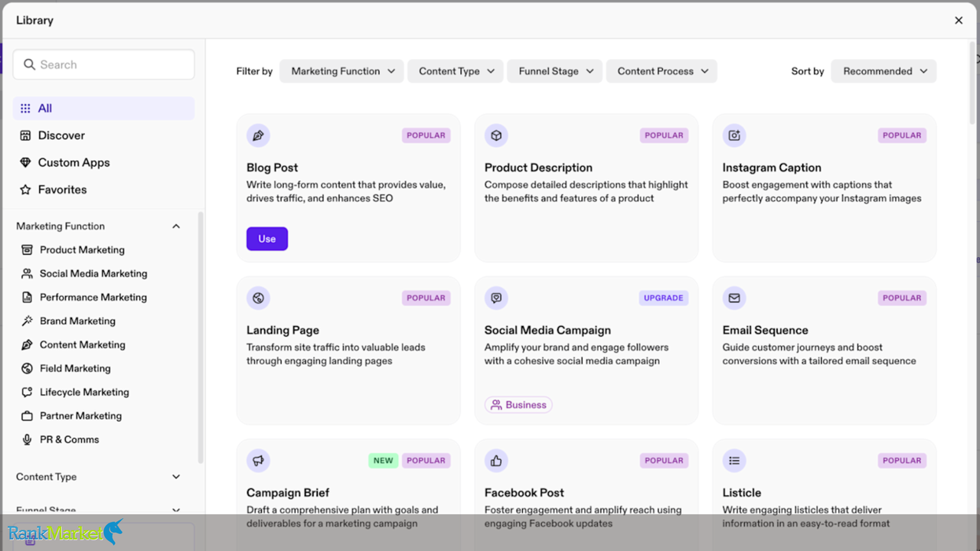Screen dimensions: 980x551
Task: Filter by Lifecycle Marketing
Action: [84, 392]
